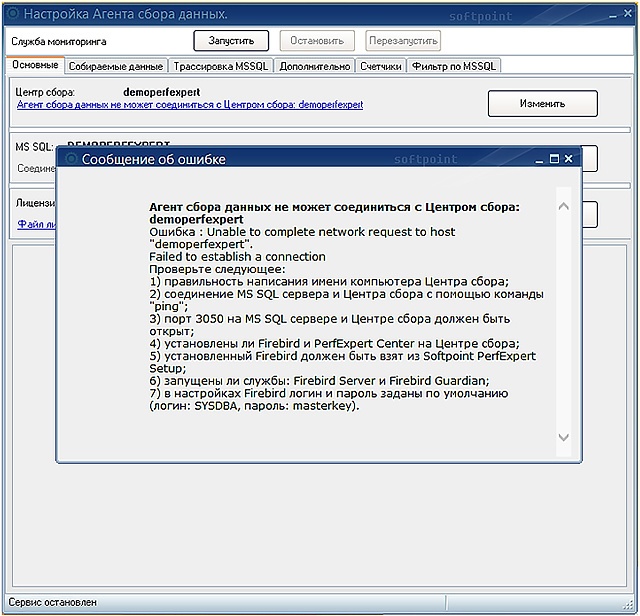Open the Собираемые данные tab
Image resolution: width=640 pixels, height=616 pixels.
(116, 66)
